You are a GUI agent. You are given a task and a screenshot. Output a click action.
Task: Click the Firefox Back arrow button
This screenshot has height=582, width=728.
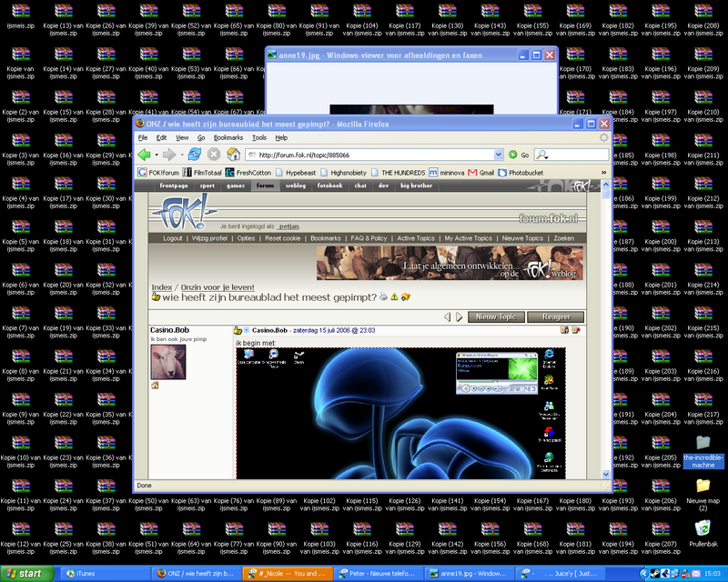144,155
